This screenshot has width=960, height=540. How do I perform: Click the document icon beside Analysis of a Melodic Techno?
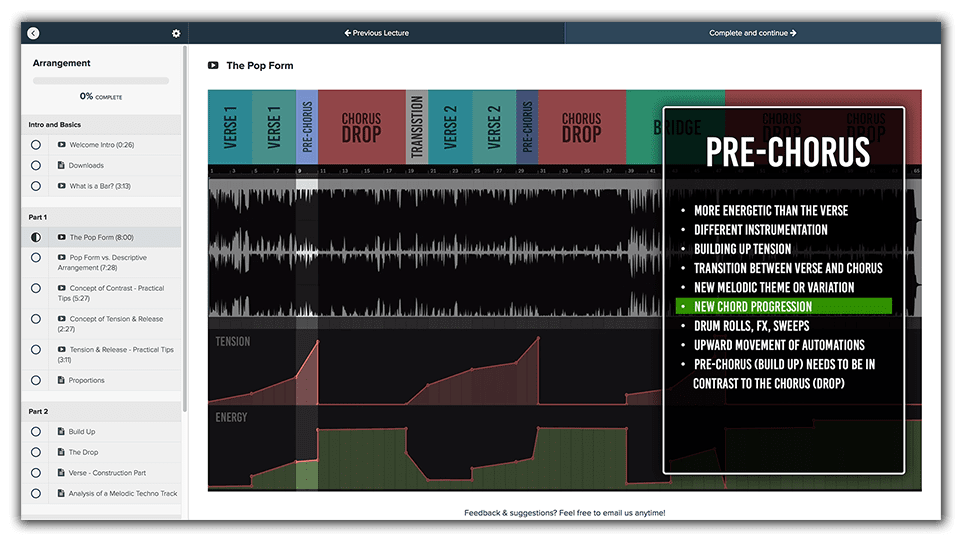[61, 493]
